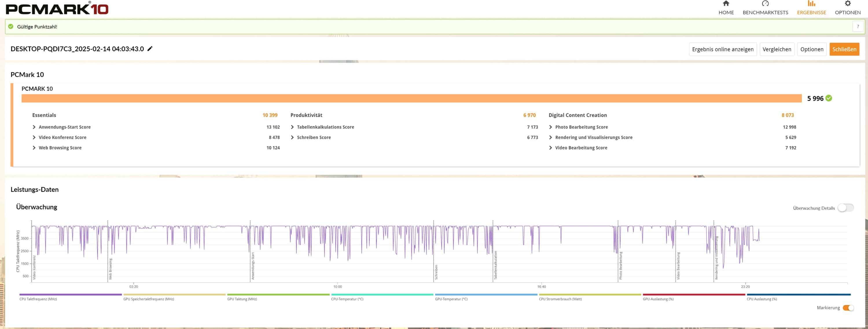Click Rendering und Visualisierung chart marker
Viewport: 868px width, 329px height.
(x=716, y=258)
